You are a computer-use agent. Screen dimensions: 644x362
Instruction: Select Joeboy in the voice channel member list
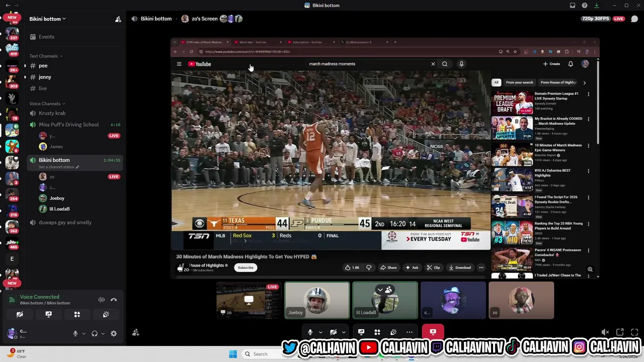pos(57,198)
